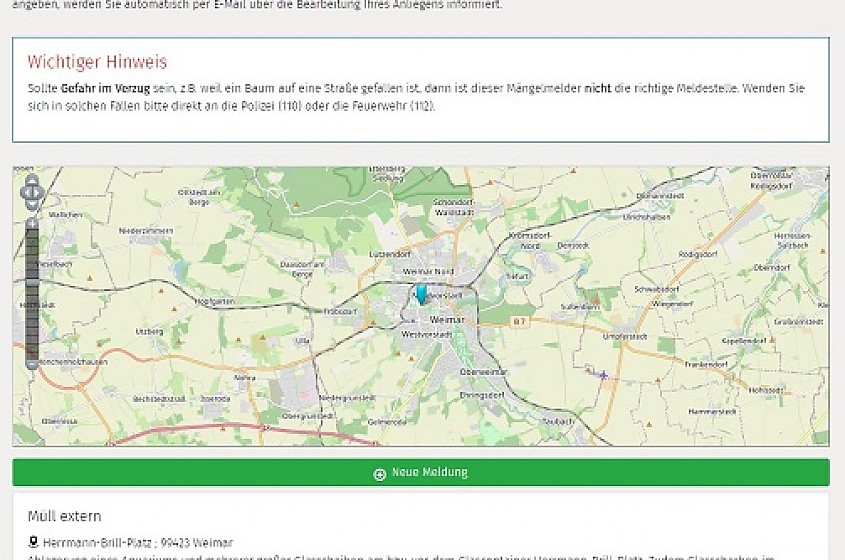Zoom in with the map plus button
The image size is (845, 560).
coord(32,223)
